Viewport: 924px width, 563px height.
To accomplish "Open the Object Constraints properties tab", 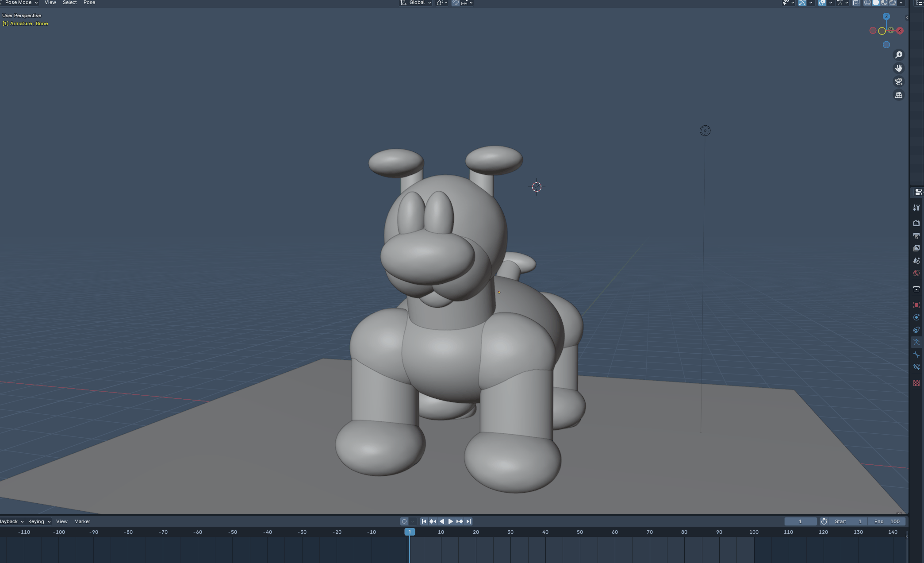I will coord(916,330).
